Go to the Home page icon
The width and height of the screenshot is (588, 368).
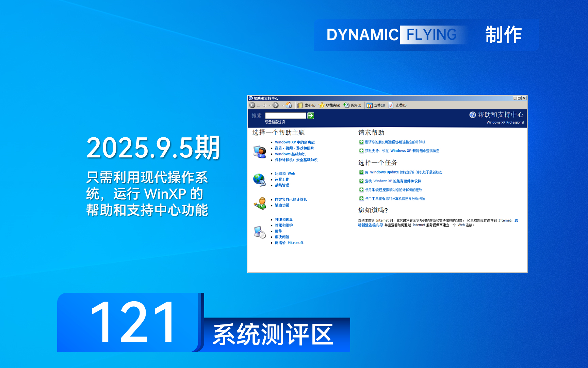click(289, 105)
